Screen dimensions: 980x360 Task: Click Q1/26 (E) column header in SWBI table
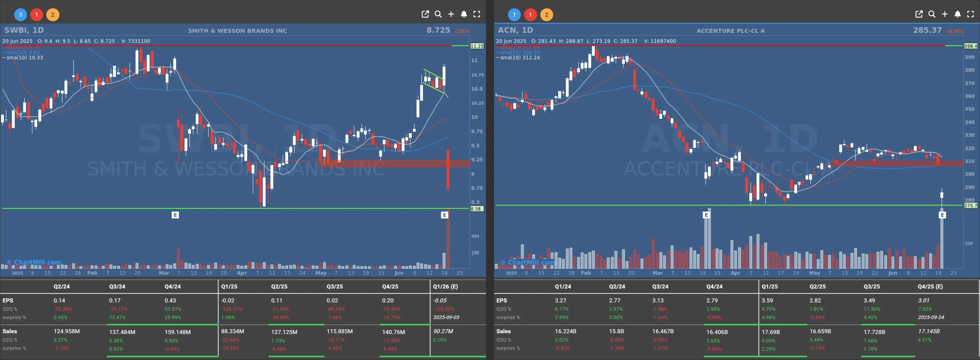click(x=445, y=287)
